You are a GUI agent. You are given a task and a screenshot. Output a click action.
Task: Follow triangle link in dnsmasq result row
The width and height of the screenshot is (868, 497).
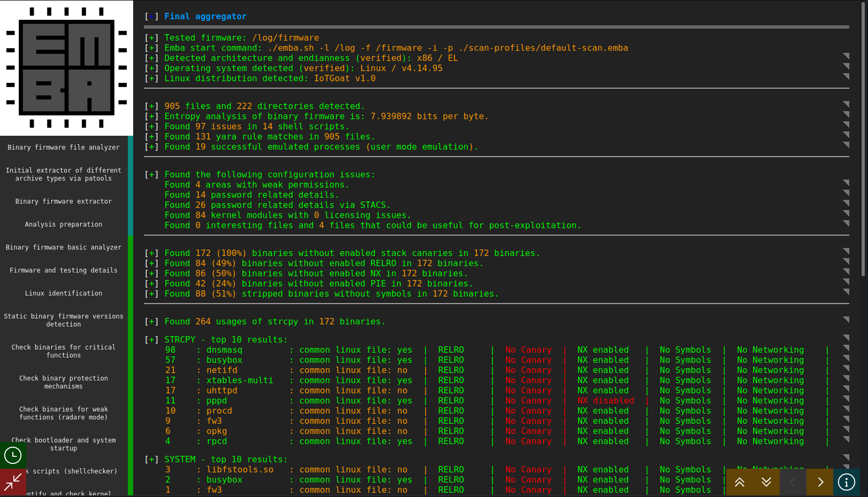(x=846, y=348)
